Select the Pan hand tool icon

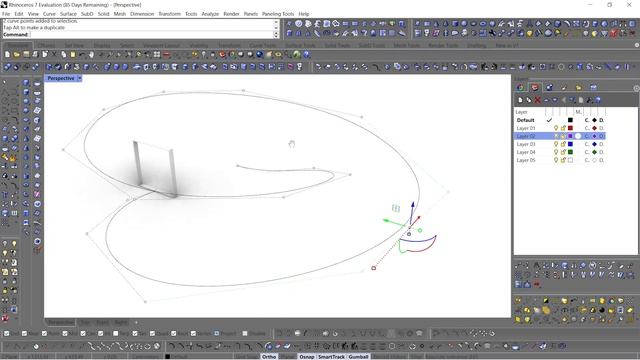pyautogui.click(x=91, y=54)
